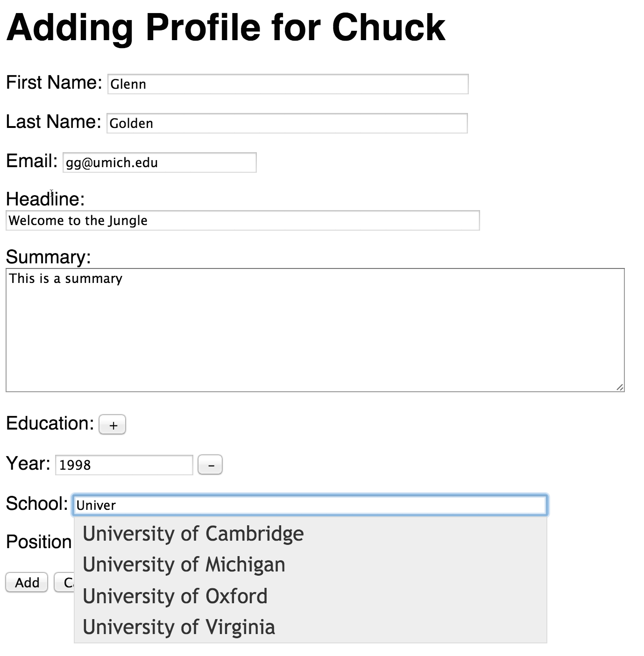Focus the First Name field
This screenshot has width=644, height=656.
coord(288,84)
